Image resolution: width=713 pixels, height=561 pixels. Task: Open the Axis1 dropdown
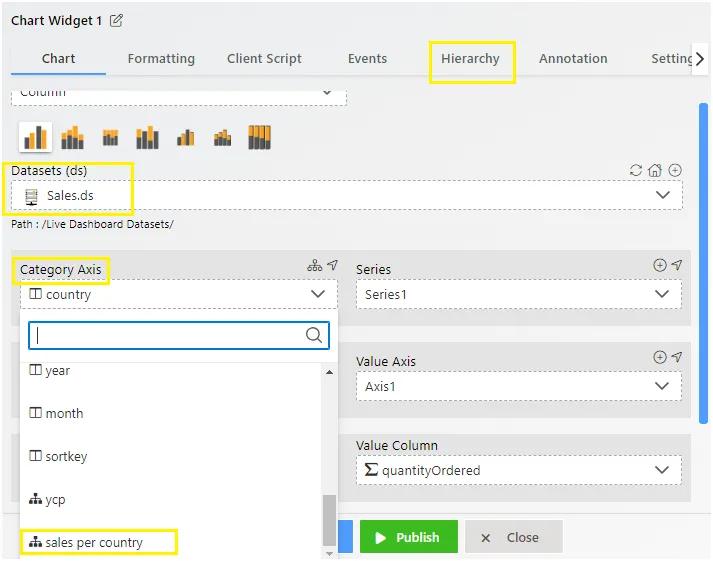[519, 386]
